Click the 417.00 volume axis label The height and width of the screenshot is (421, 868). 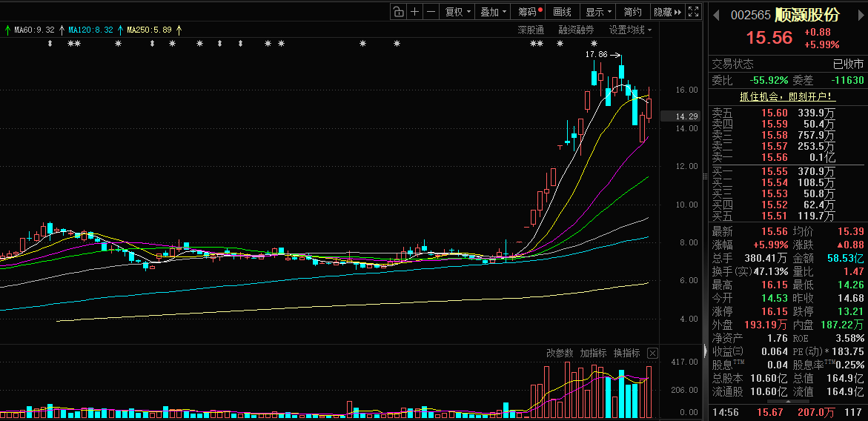[x=684, y=362]
